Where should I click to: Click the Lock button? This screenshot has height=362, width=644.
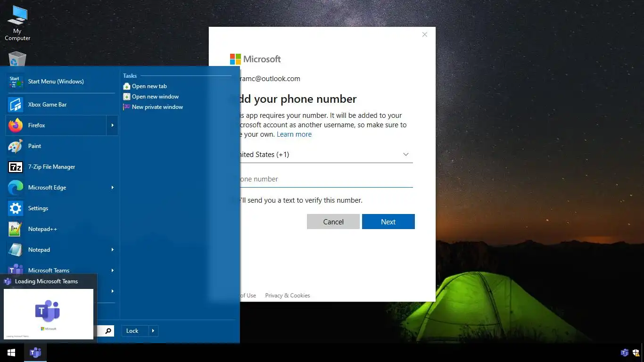pos(135,331)
